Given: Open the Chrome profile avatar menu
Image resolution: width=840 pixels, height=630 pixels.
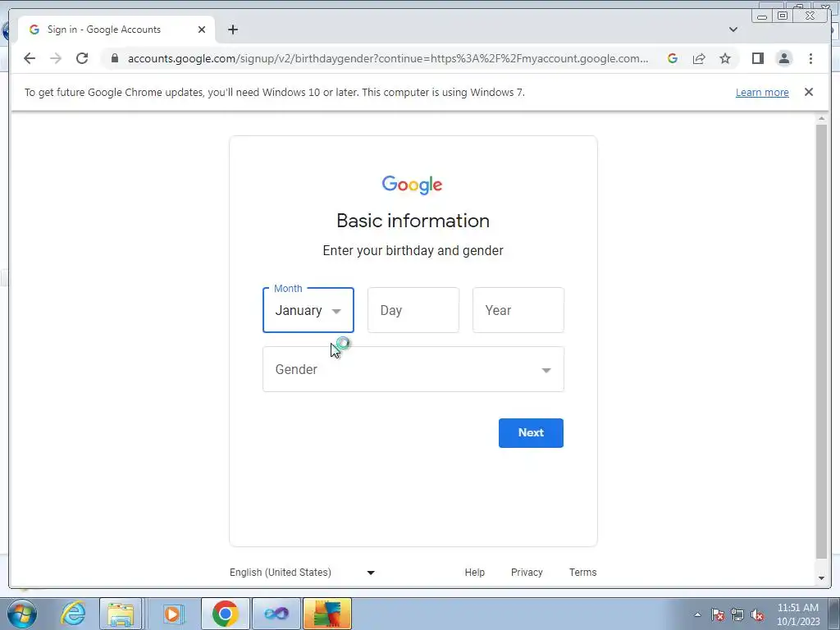Looking at the screenshot, I should pos(783,58).
